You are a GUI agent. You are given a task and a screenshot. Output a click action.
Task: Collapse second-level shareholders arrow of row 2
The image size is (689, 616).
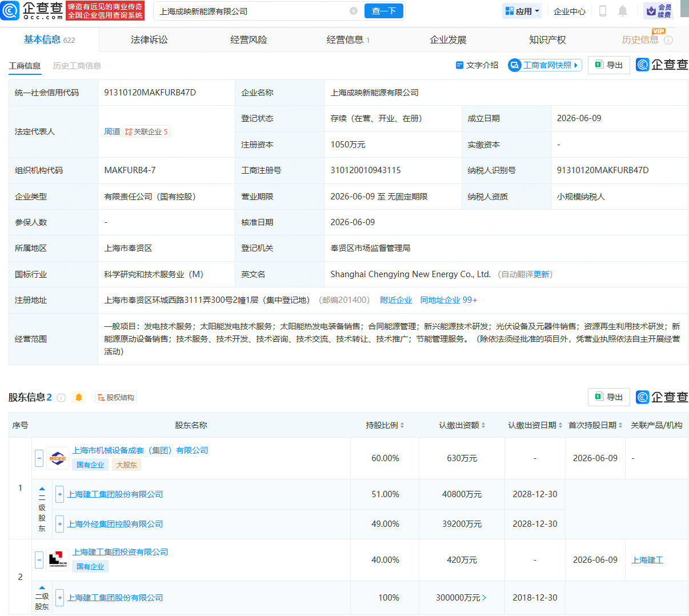(42, 587)
